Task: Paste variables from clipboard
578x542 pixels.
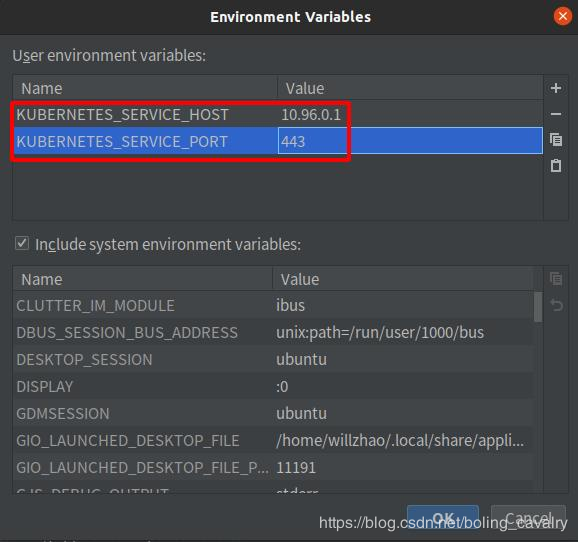Action: pyautogui.click(x=556, y=166)
